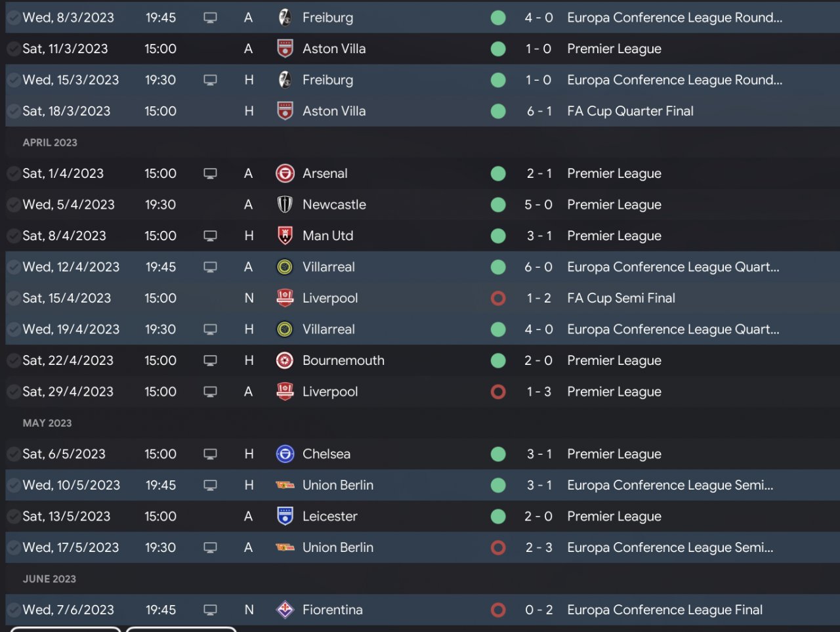
Task: Click the Fiorentina club badge
Action: coord(285,610)
